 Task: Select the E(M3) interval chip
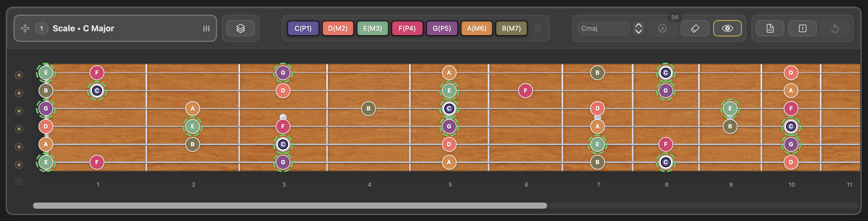point(372,28)
